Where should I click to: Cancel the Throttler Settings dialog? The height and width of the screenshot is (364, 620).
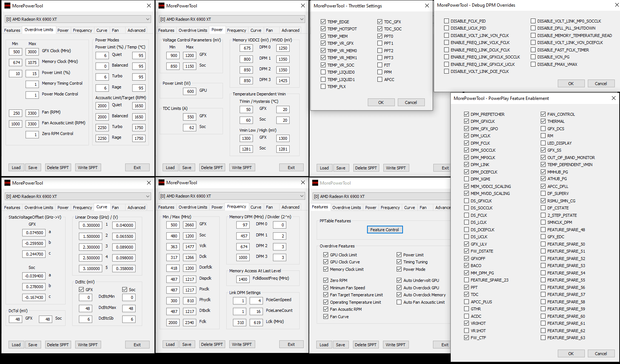pyautogui.click(x=411, y=102)
